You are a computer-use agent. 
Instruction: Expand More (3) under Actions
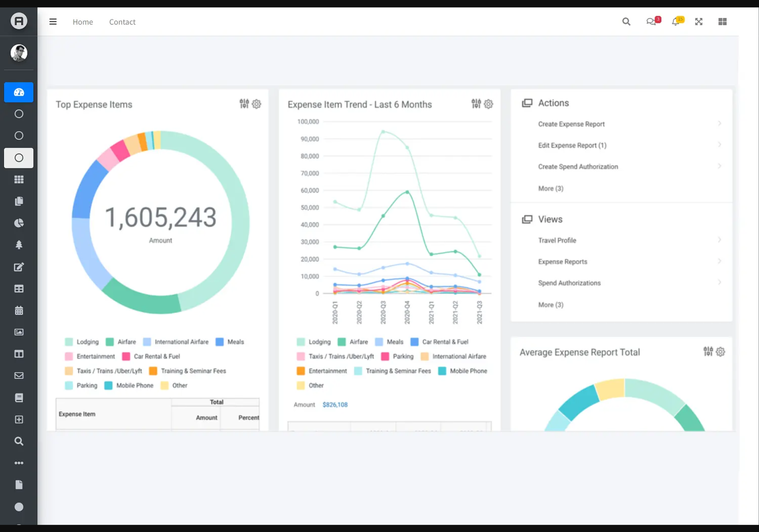pyautogui.click(x=551, y=188)
